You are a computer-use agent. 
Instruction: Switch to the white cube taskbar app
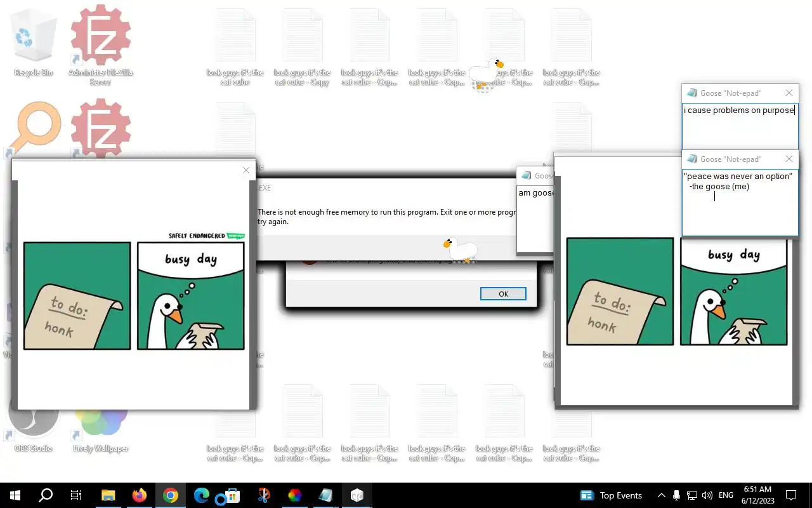click(357, 495)
